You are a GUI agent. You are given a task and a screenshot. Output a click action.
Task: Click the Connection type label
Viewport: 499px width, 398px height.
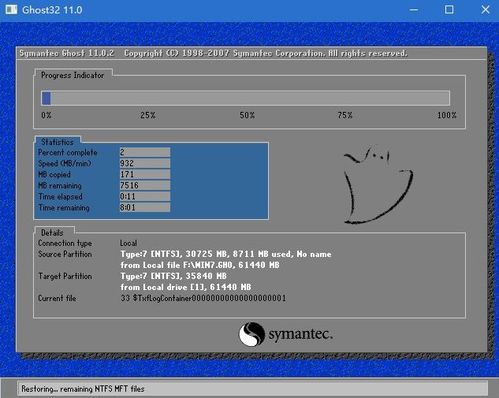65,243
